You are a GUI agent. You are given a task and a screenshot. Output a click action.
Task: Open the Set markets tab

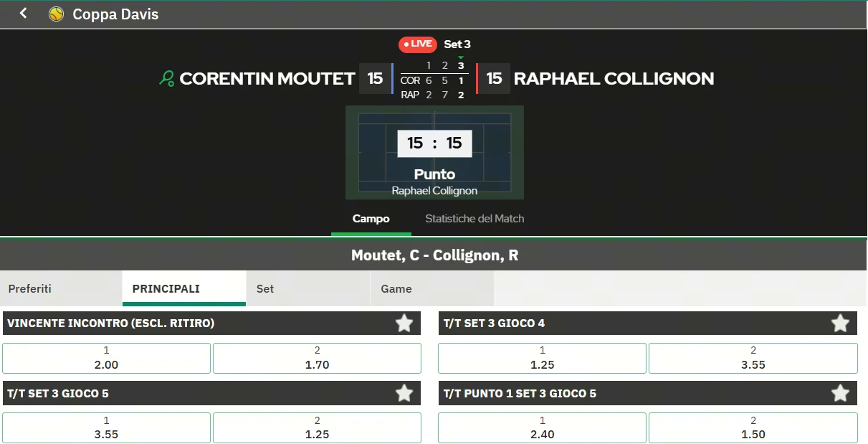pyautogui.click(x=265, y=289)
